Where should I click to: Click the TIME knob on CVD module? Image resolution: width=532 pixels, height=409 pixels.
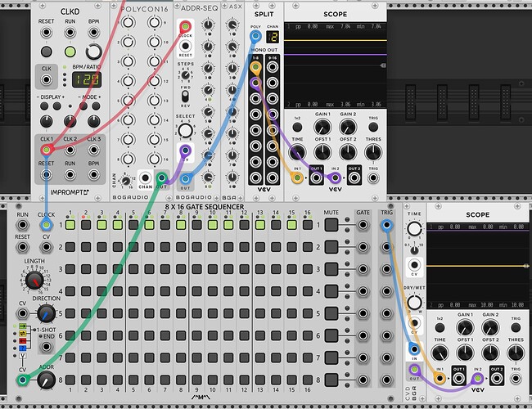(x=414, y=228)
